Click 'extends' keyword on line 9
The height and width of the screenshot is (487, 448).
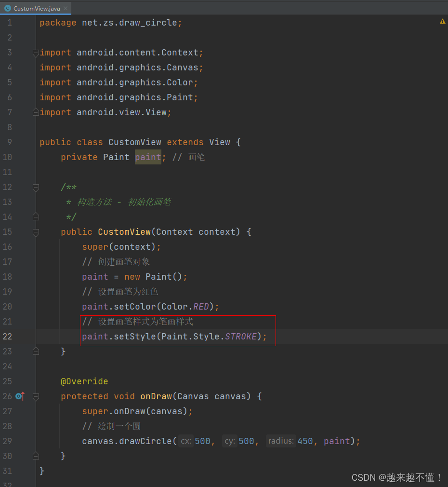tap(185, 142)
